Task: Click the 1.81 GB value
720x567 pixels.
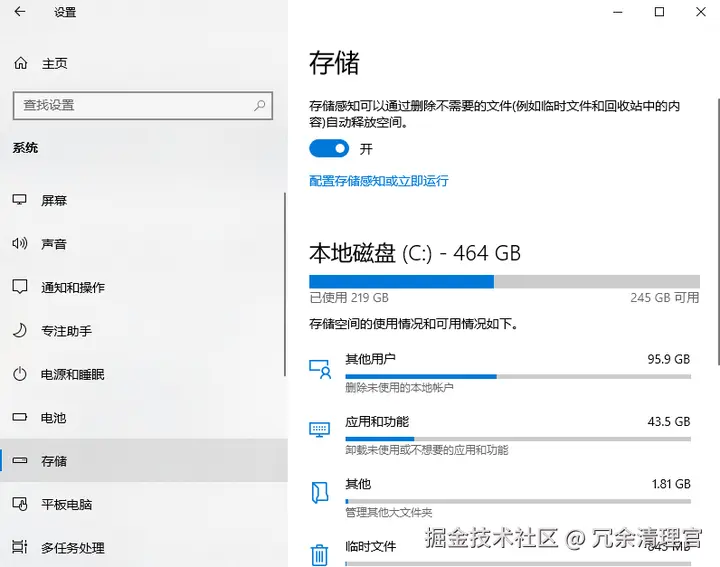Action: [x=671, y=484]
